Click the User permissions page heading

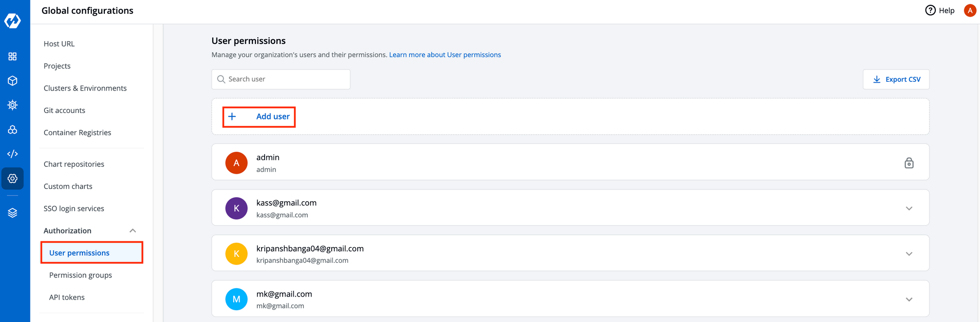point(248,41)
